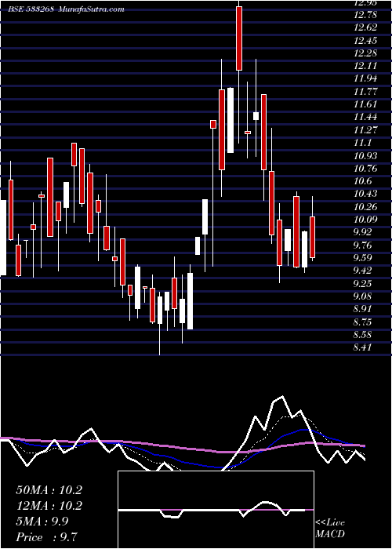Click the MunafaSutra.com header text
Viewport: 392px width, 549px height.
point(92,9)
